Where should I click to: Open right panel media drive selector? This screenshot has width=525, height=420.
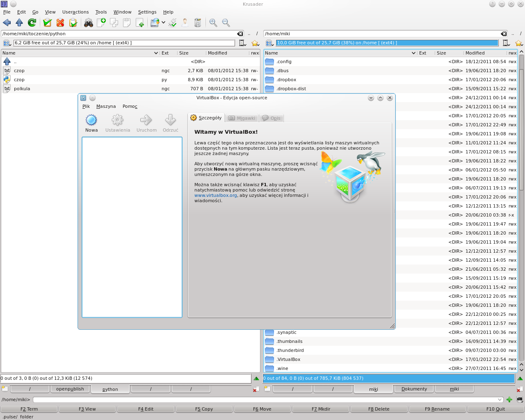pyautogui.click(x=270, y=43)
